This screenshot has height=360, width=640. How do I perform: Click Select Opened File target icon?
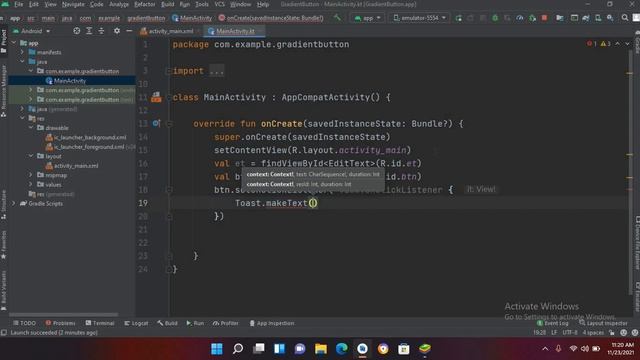[76, 31]
